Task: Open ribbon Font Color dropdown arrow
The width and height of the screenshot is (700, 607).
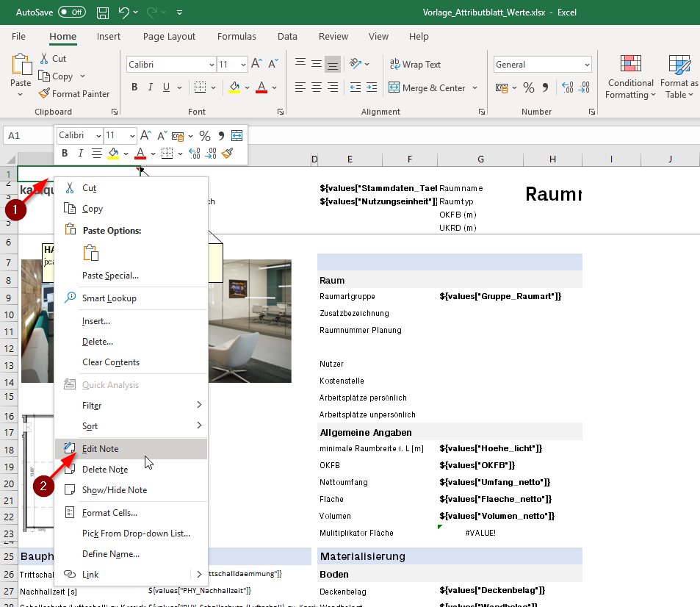Action: tap(274, 88)
